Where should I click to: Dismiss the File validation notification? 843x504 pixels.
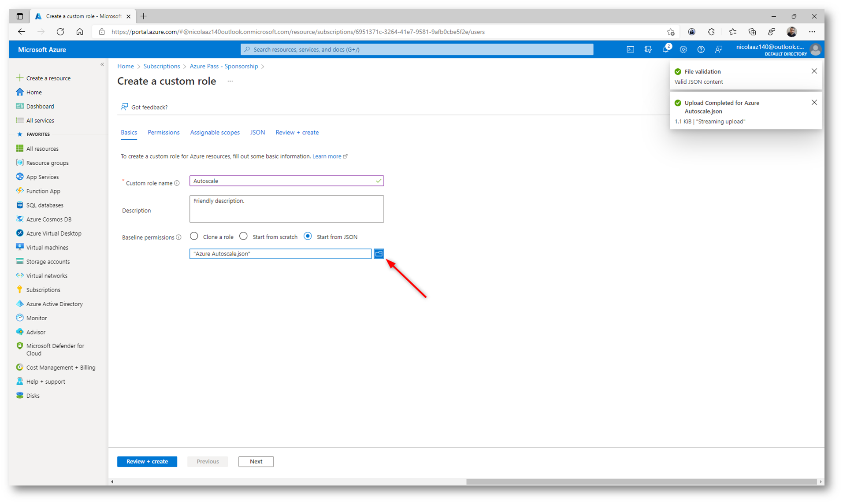click(814, 71)
